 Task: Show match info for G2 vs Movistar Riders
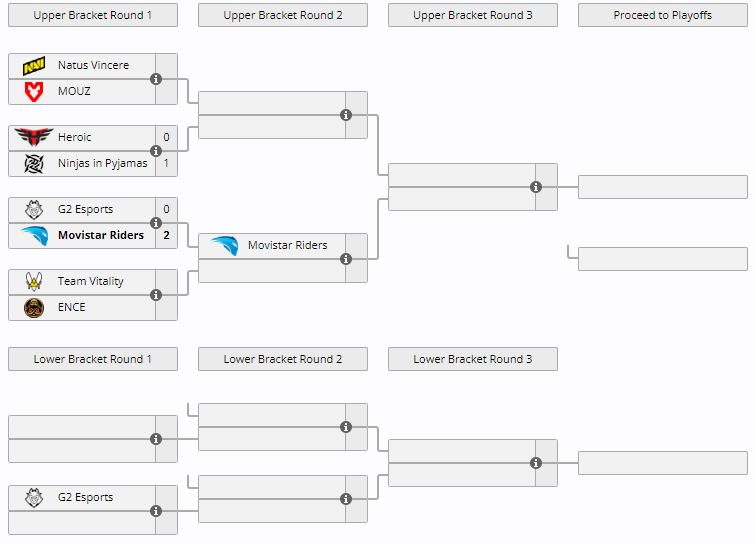pyautogui.click(x=156, y=223)
